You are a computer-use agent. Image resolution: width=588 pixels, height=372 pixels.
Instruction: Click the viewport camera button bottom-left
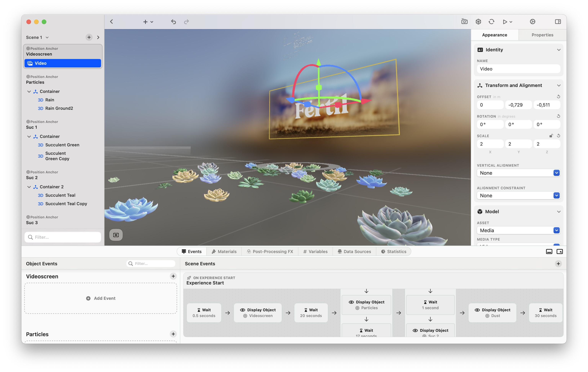tap(116, 235)
